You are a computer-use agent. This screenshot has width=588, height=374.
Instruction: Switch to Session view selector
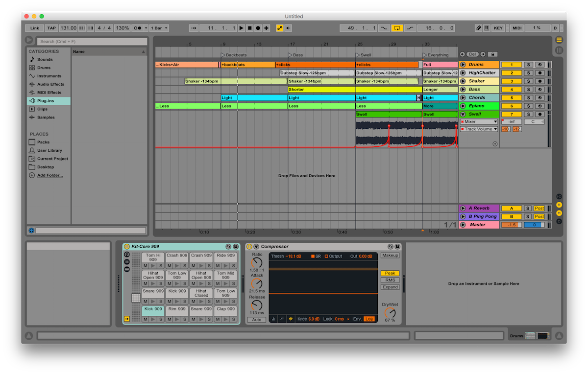click(x=559, y=50)
